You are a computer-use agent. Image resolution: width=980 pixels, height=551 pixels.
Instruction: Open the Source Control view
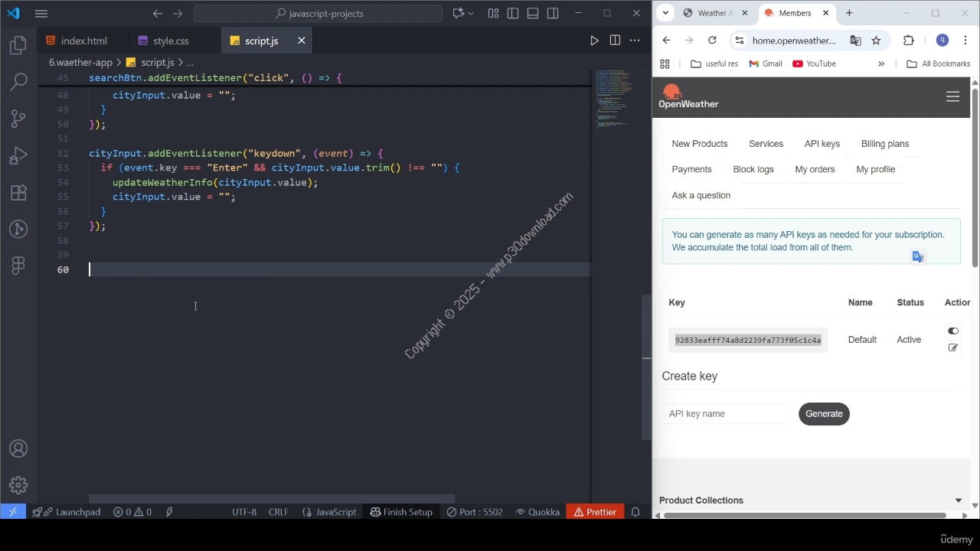[x=18, y=118]
